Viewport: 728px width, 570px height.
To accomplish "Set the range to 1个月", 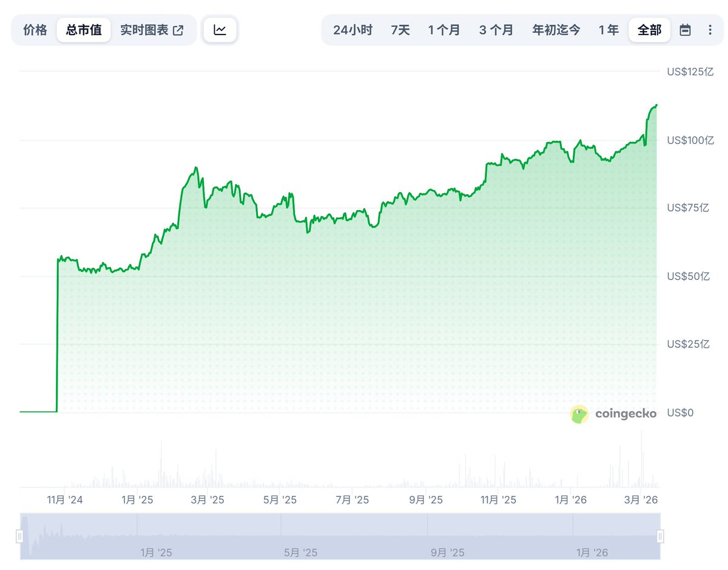I will (x=444, y=30).
